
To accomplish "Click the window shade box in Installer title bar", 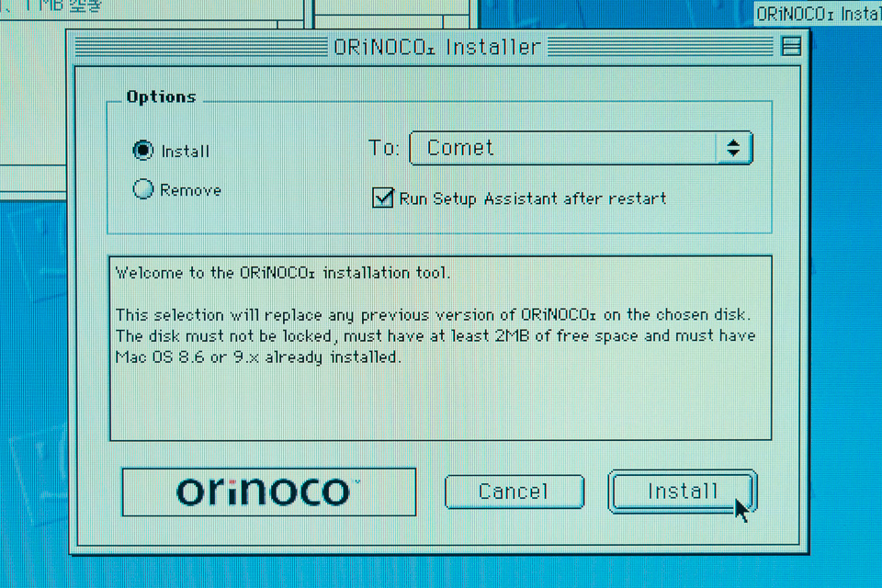I will [x=791, y=46].
